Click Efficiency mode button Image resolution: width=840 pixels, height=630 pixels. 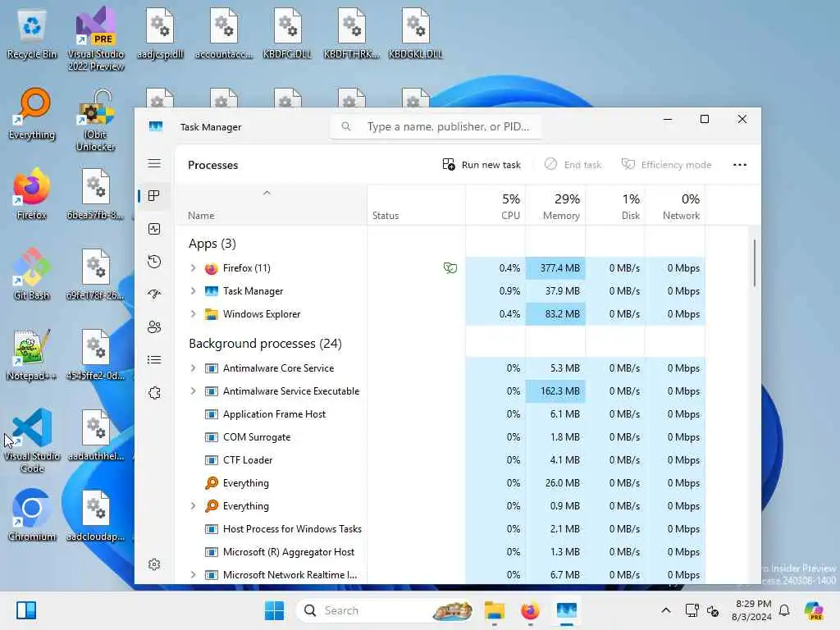[x=666, y=165]
